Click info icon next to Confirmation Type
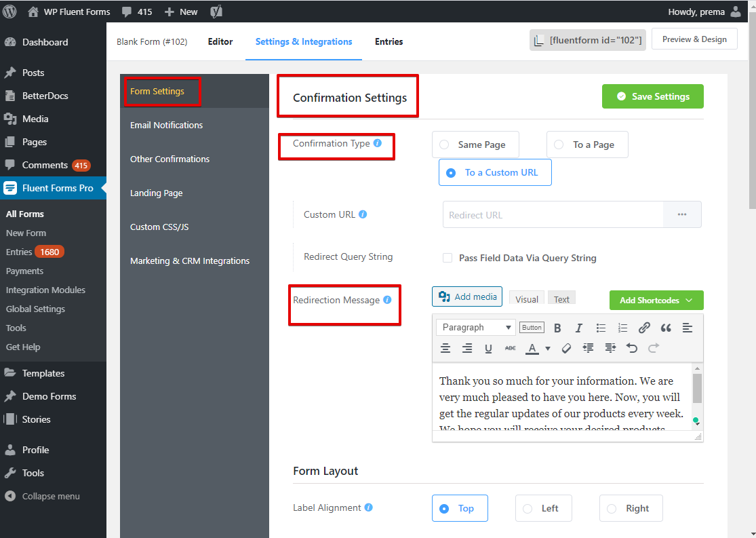This screenshot has width=756, height=538. tap(378, 143)
